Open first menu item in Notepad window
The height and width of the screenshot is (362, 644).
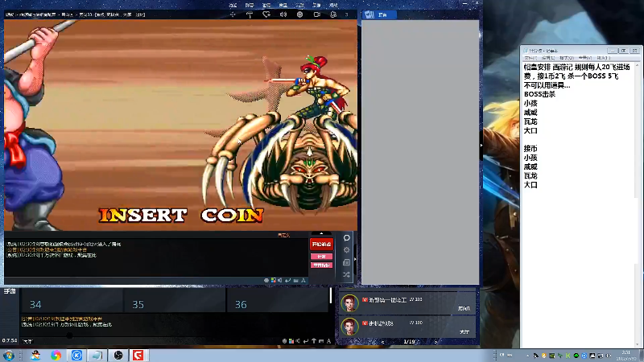[x=530, y=58]
